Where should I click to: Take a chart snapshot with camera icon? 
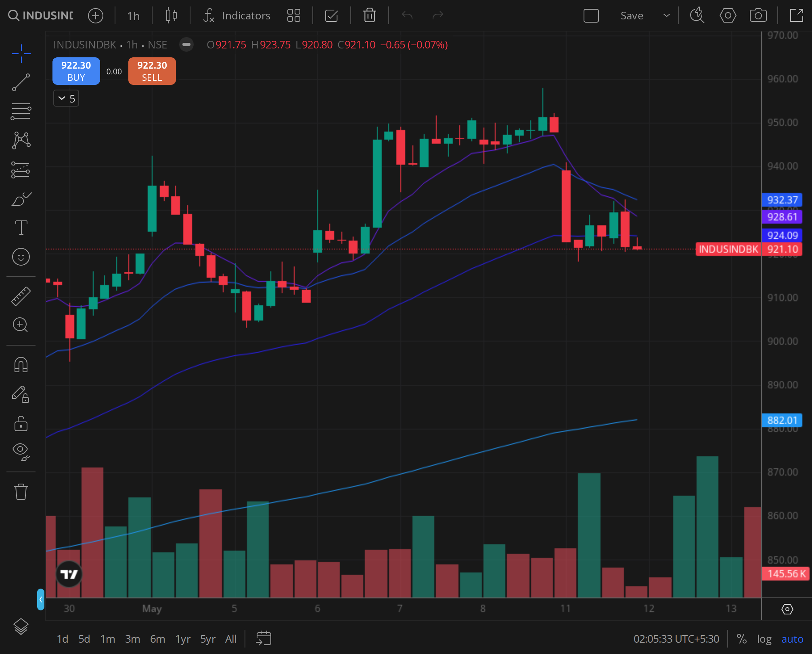pyautogui.click(x=758, y=16)
